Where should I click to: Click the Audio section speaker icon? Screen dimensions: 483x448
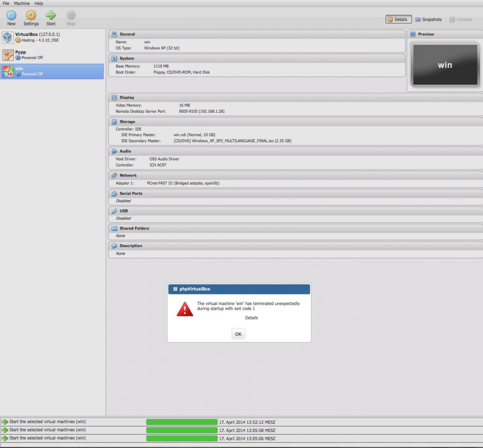pyautogui.click(x=114, y=151)
